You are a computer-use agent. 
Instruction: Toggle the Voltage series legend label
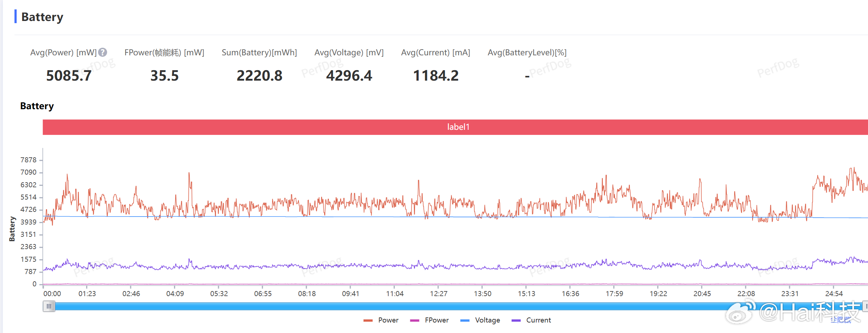tap(487, 320)
